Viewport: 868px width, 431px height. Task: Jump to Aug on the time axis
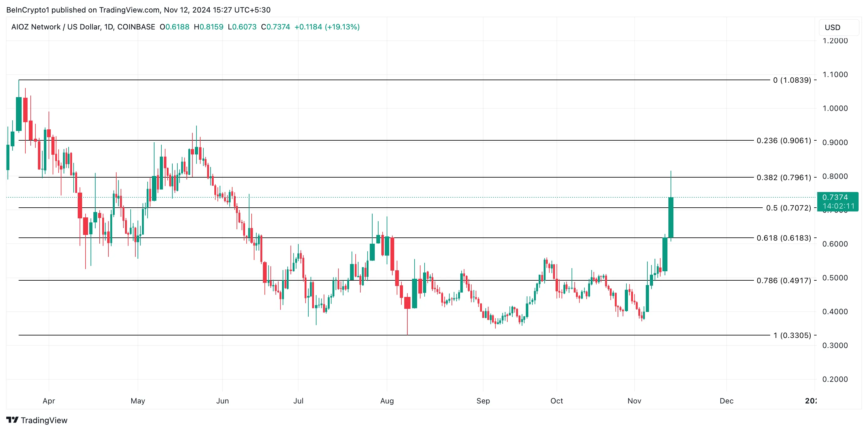coord(387,401)
